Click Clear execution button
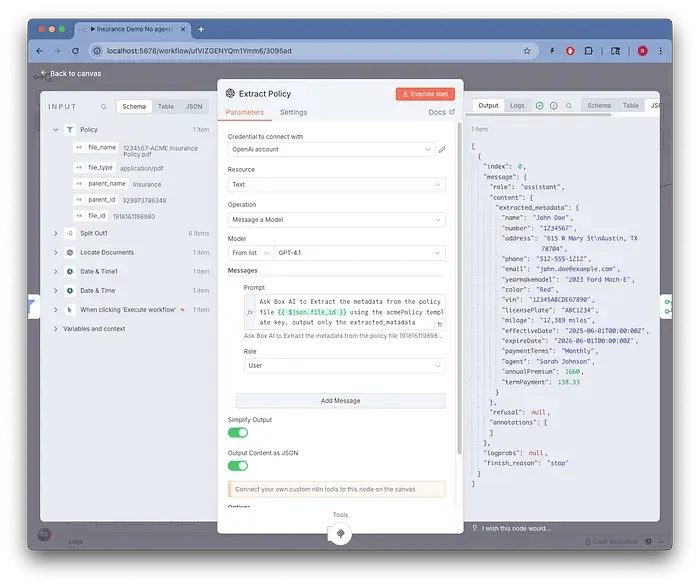 [x=611, y=541]
